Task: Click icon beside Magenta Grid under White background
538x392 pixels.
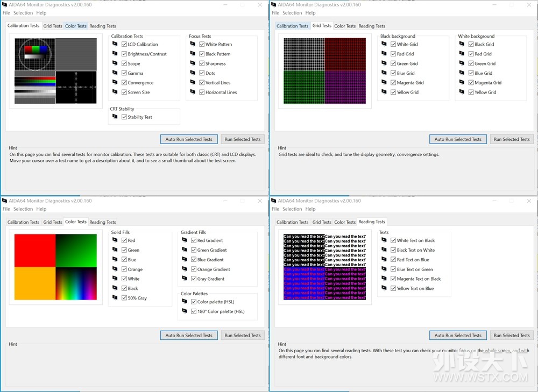Action: click(x=462, y=82)
